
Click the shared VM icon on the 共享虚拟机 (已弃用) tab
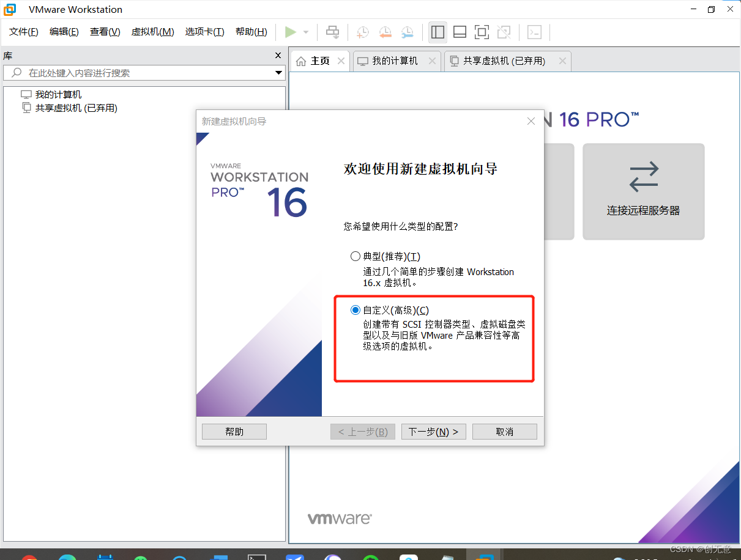(x=454, y=61)
